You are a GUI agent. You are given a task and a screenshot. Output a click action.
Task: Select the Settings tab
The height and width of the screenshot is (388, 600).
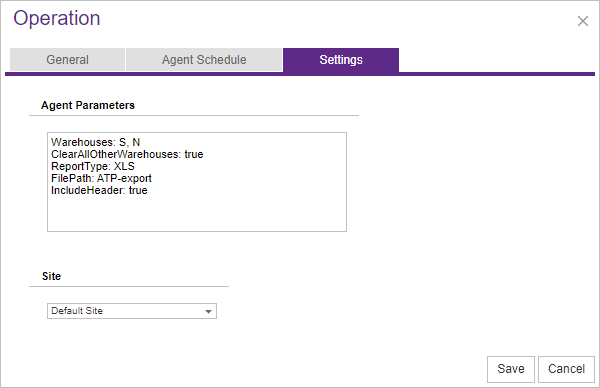[341, 60]
